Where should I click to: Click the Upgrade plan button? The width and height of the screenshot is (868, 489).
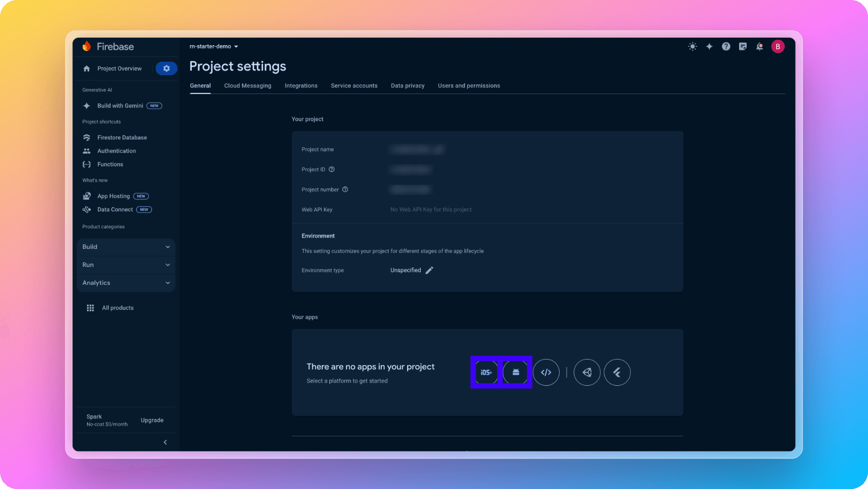tap(152, 420)
